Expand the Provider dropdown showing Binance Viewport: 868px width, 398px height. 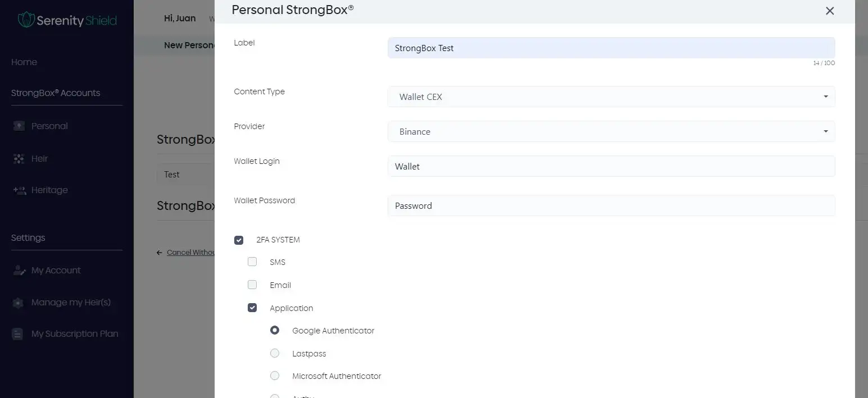[611, 131]
